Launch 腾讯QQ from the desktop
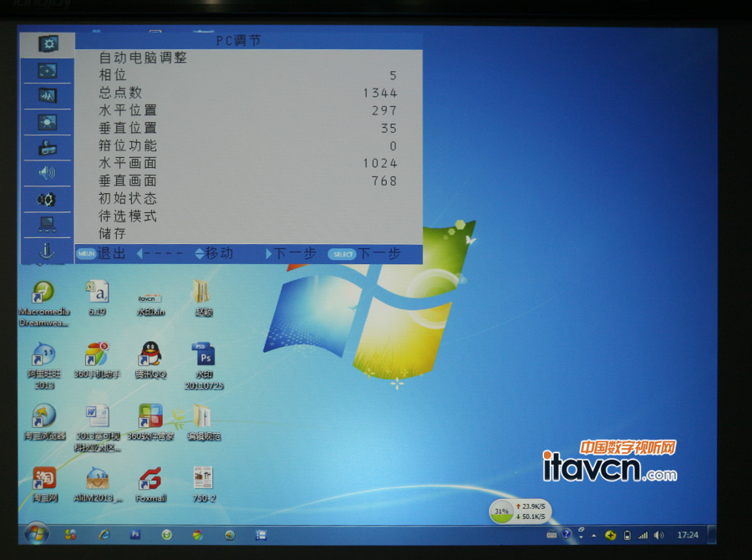The width and height of the screenshot is (752, 560). pyautogui.click(x=150, y=360)
